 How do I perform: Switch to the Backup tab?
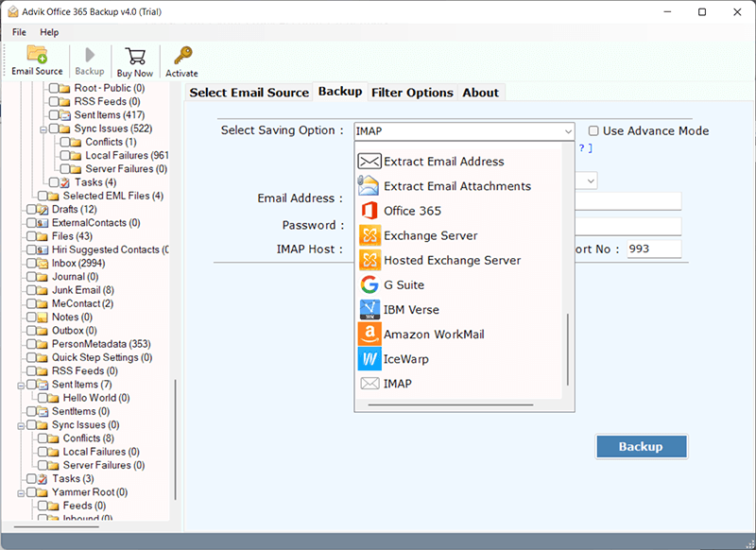tap(340, 92)
